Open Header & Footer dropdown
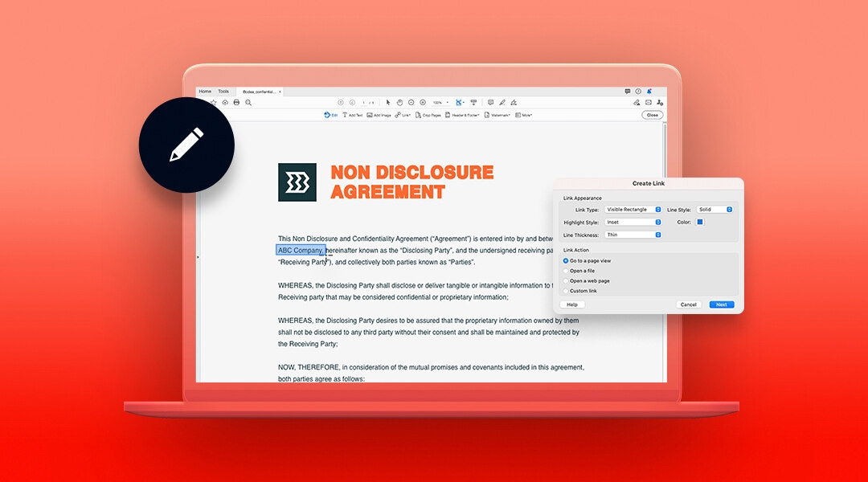The image size is (868, 482). [463, 115]
